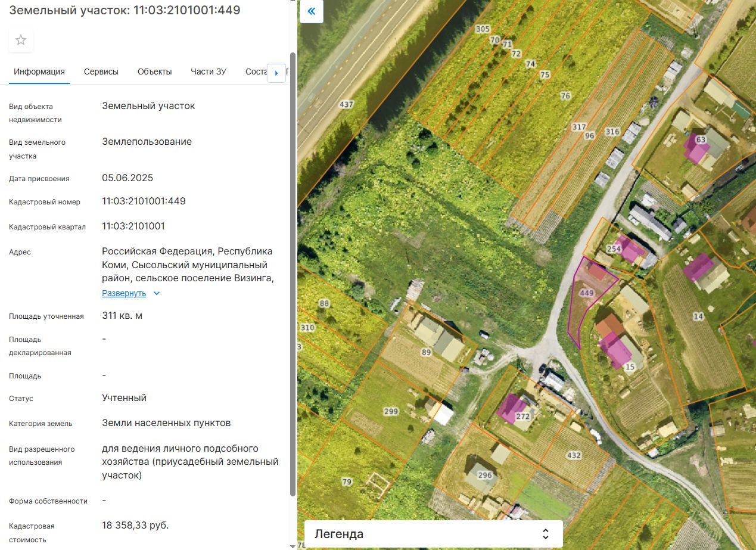756x550 pixels.
Task: Add parcel to favorites with star icon
Action: 21,40
